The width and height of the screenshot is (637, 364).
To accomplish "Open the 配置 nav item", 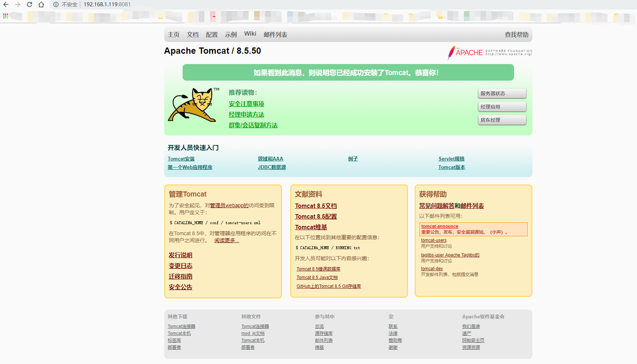I will (x=212, y=35).
